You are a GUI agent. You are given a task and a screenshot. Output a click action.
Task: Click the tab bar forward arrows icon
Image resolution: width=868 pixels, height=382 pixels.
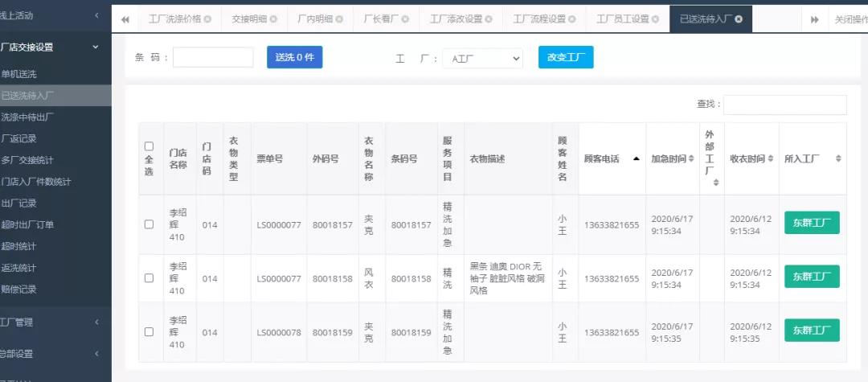point(814,19)
